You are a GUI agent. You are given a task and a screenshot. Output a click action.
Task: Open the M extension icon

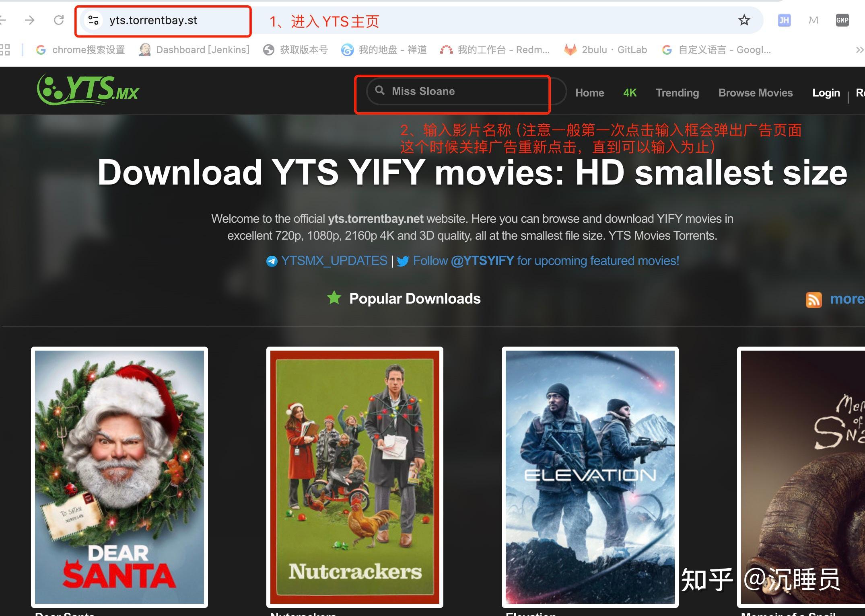(813, 20)
